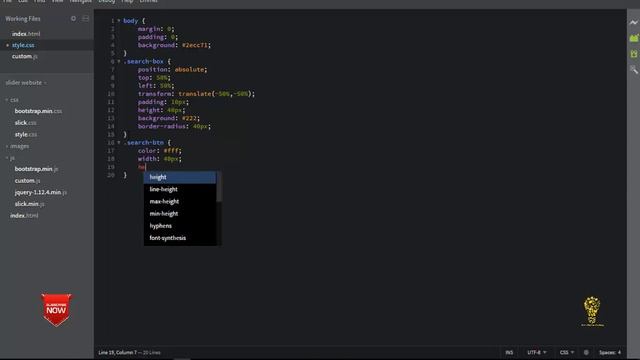Start Live Preview with the lightning icon
Viewport: 640px width, 360px height.
coord(633,22)
